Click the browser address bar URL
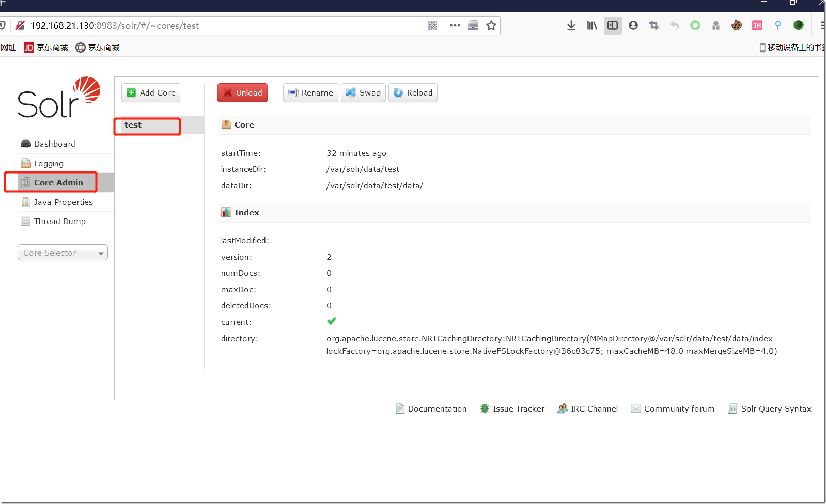 click(115, 26)
